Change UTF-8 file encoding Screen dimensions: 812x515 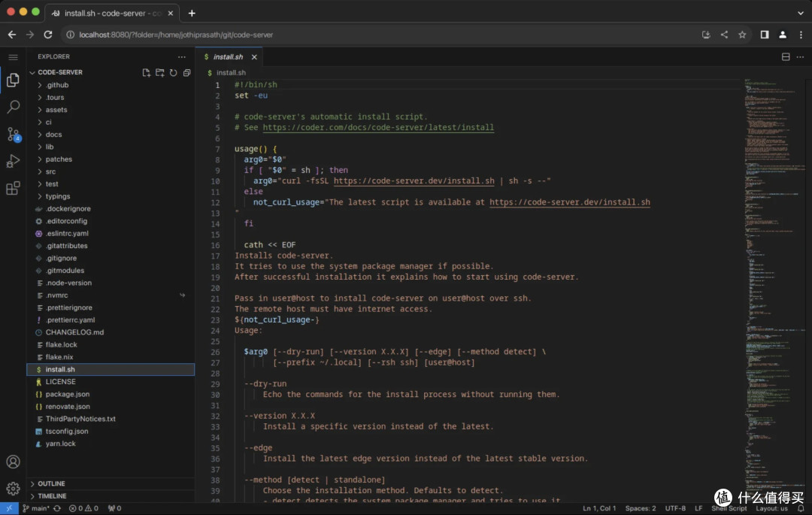click(x=675, y=508)
